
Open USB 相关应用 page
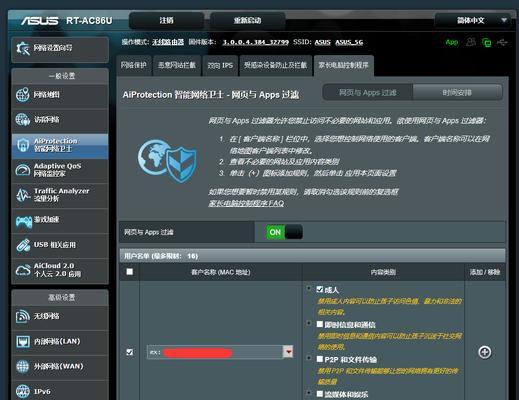(60, 245)
